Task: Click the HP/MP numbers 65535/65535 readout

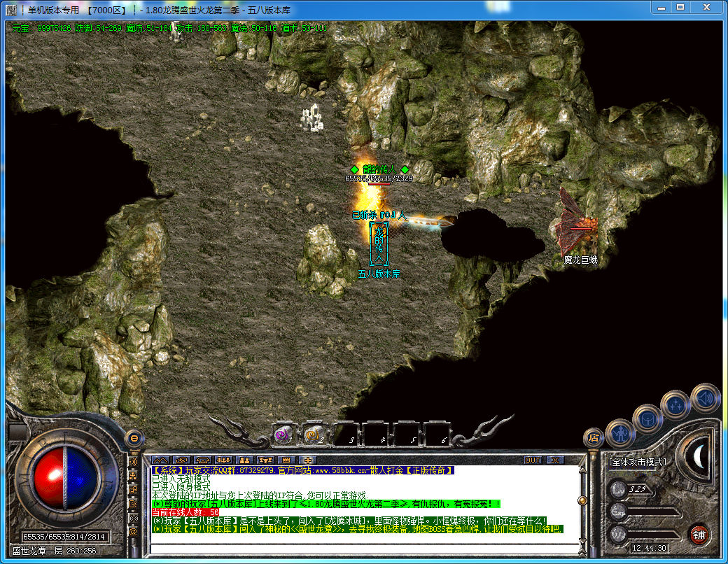Action: [64, 537]
